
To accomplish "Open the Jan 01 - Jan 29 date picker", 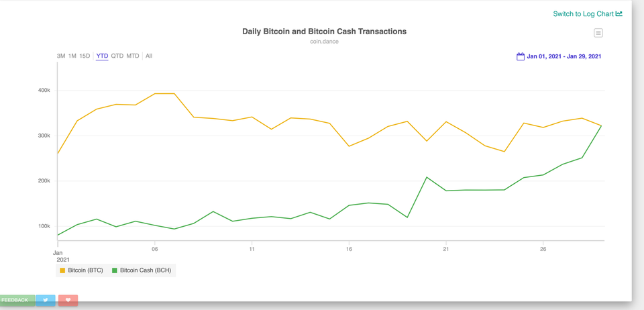I will pyautogui.click(x=563, y=56).
